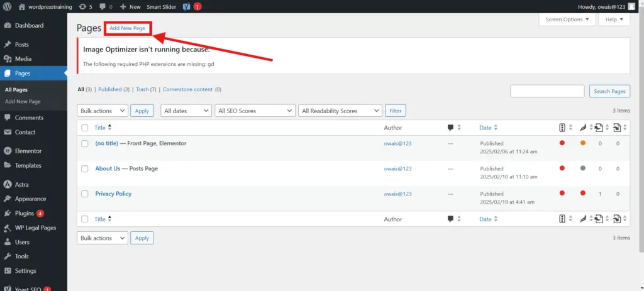Click the bottom Apply button
Screen dimensions: 644x291
point(142,238)
